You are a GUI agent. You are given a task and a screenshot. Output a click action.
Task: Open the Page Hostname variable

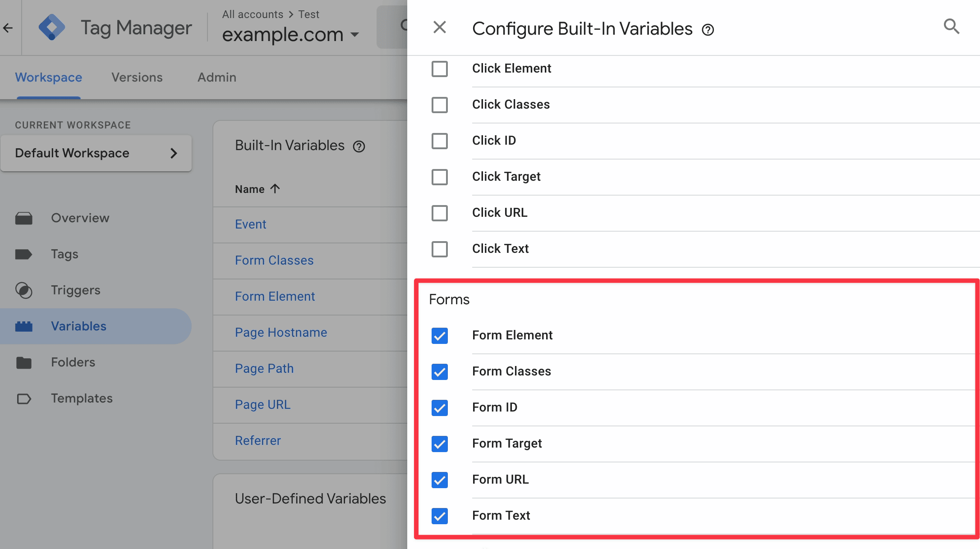pyautogui.click(x=281, y=333)
